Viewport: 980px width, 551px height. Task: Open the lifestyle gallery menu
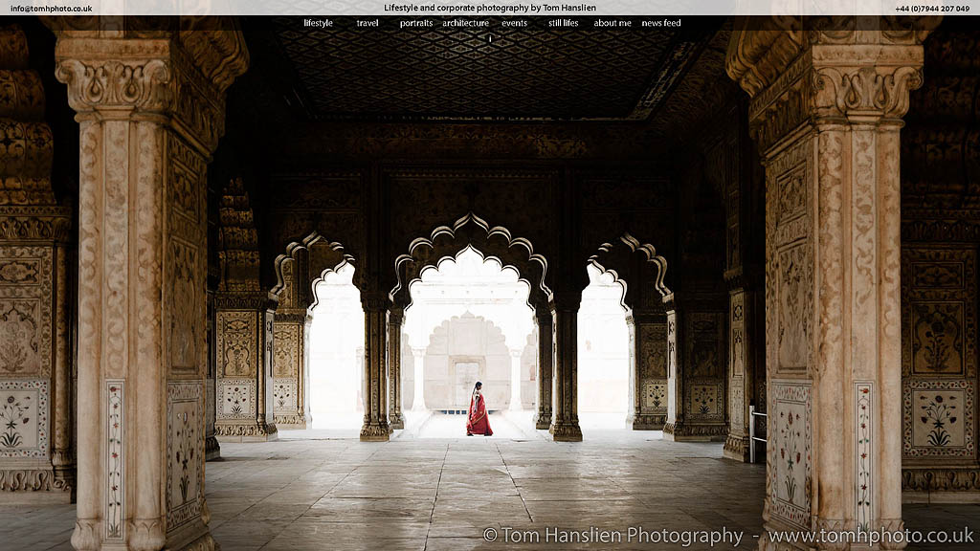click(x=318, y=23)
